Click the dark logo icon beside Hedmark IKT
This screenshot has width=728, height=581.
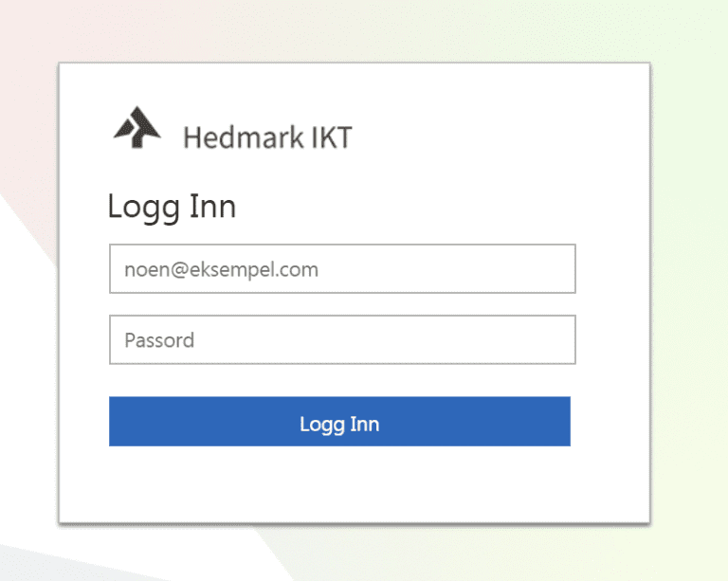click(x=136, y=128)
